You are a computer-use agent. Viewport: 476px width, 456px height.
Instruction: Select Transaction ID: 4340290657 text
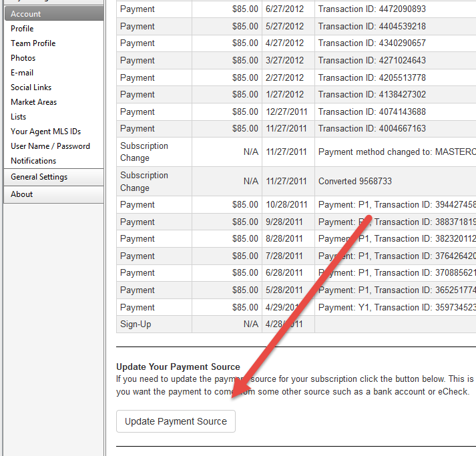[x=372, y=43]
